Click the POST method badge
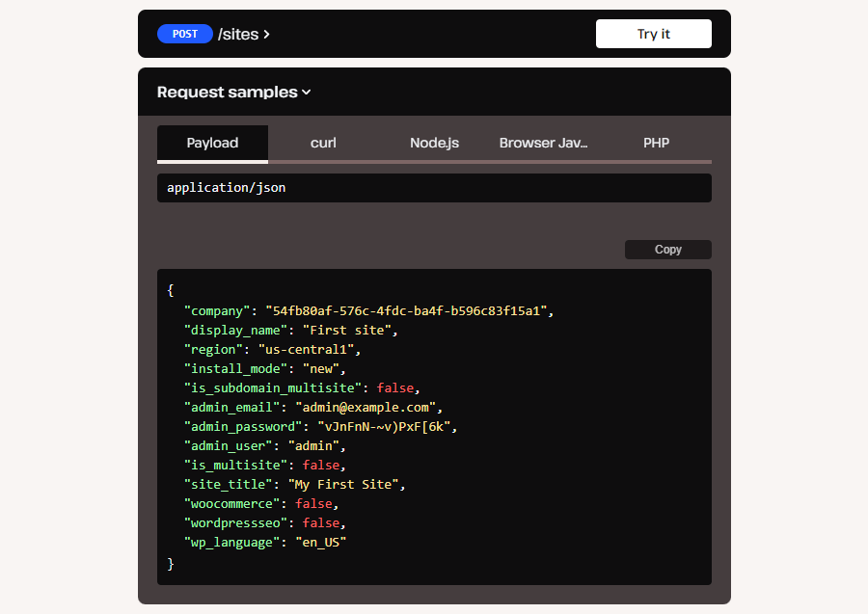Screen dimensions: 868x614 point(185,34)
